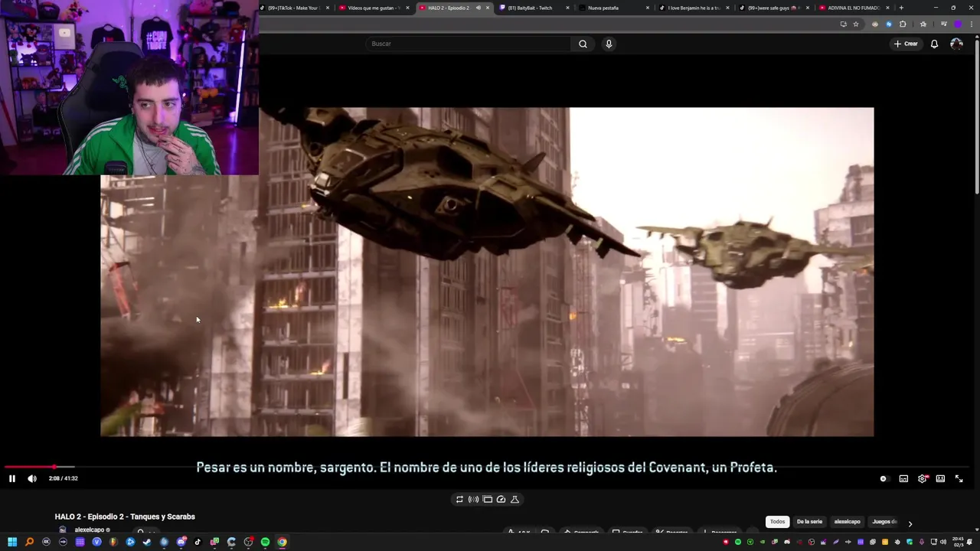Switch to Chrome in the taskbar

[x=282, y=542]
